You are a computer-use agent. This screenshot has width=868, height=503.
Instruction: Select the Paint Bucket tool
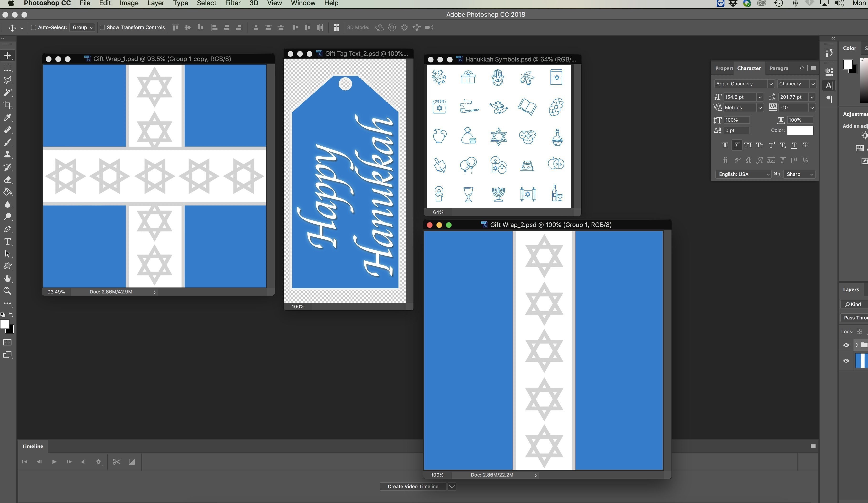7,192
